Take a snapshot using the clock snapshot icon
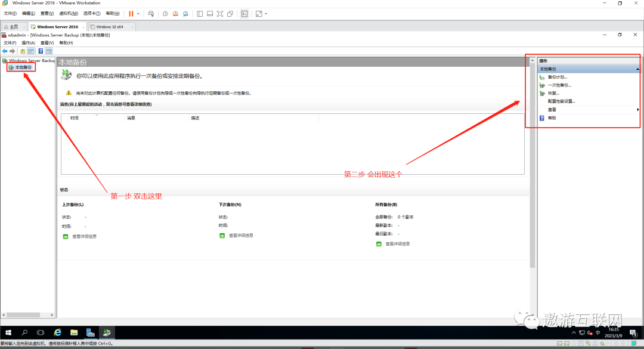 (x=165, y=14)
